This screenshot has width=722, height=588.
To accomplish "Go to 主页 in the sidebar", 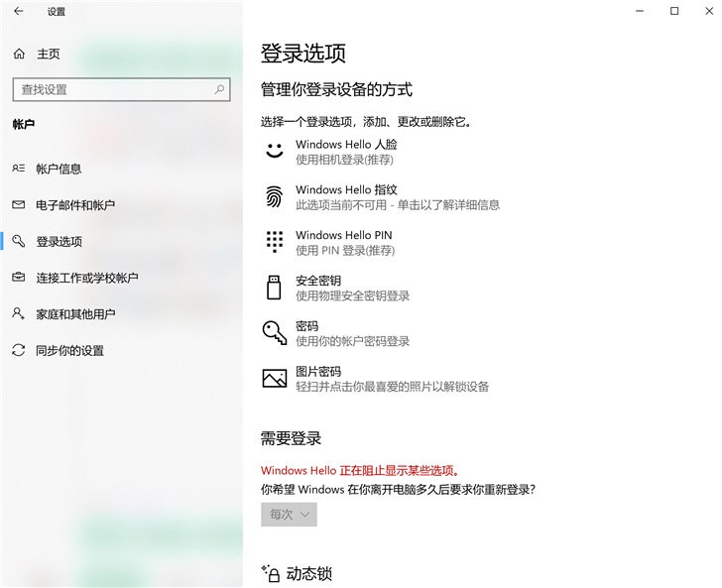I will (x=49, y=54).
